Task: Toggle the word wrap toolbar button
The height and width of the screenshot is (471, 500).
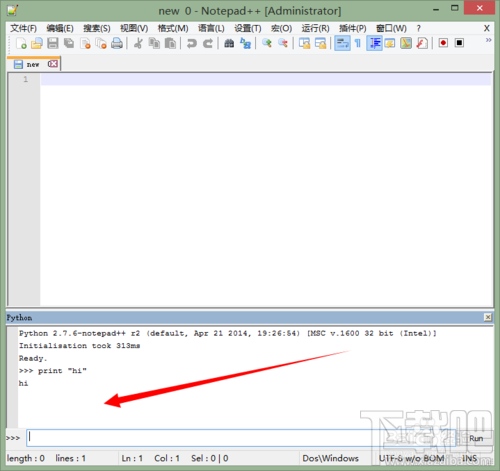Action: [342, 43]
